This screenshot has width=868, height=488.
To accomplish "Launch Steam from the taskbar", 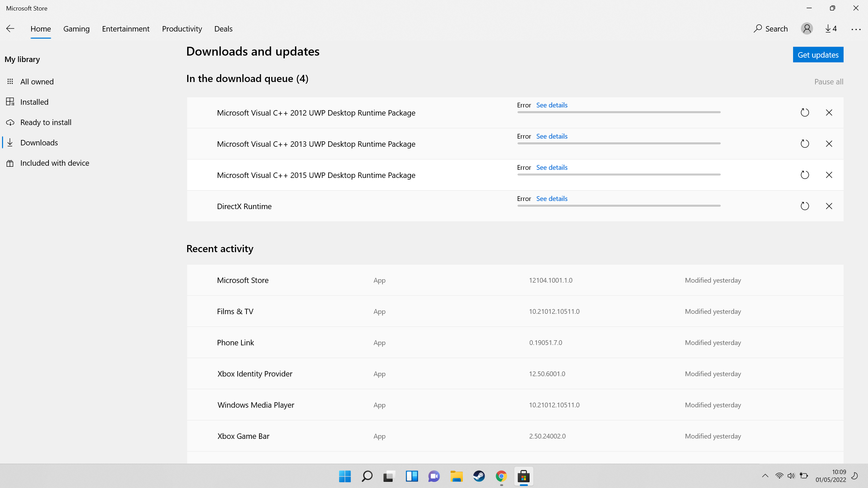I will [479, 476].
